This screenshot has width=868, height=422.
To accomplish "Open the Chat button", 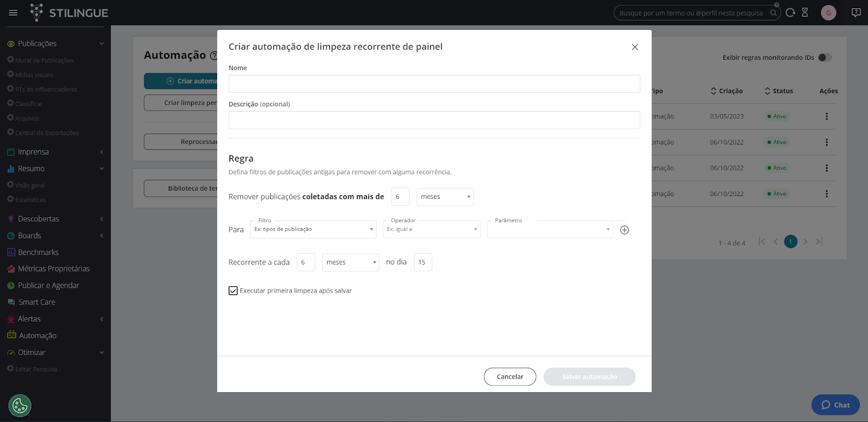I will click(835, 405).
